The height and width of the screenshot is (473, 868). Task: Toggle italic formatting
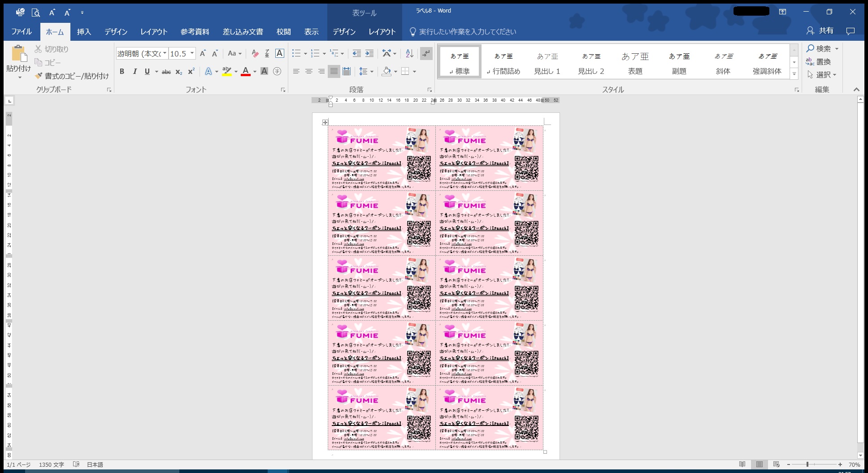(x=135, y=71)
